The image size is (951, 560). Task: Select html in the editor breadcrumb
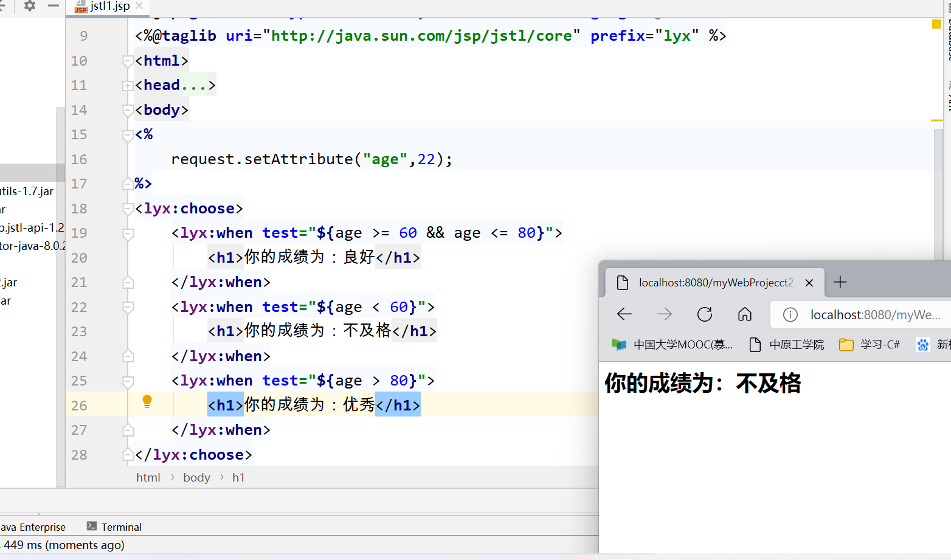148,477
